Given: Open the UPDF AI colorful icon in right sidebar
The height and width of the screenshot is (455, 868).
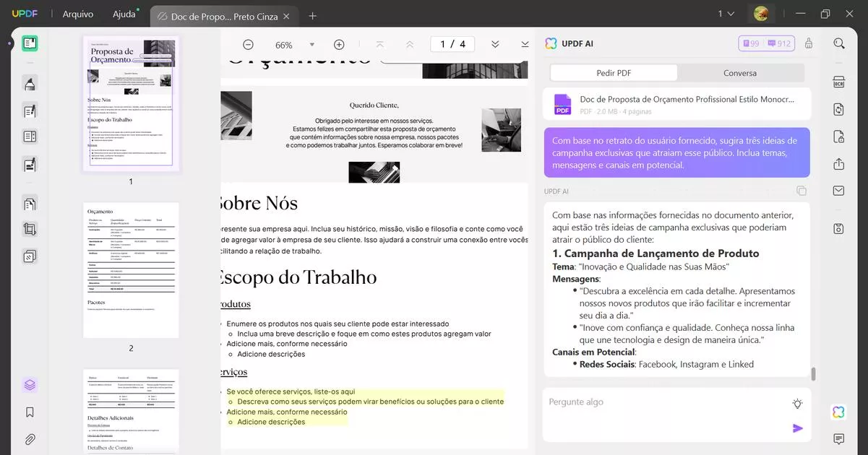Looking at the screenshot, I should pyautogui.click(x=838, y=411).
